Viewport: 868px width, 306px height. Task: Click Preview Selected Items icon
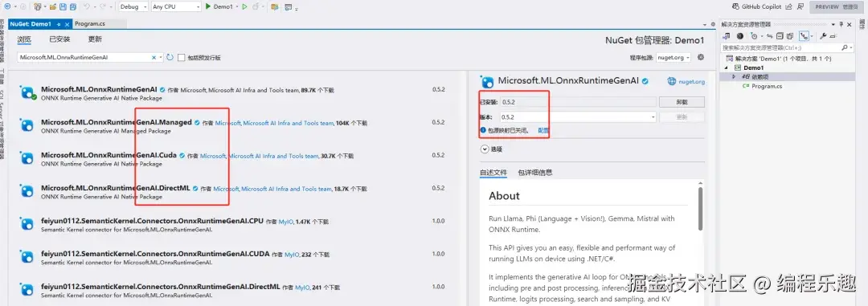tap(833, 36)
